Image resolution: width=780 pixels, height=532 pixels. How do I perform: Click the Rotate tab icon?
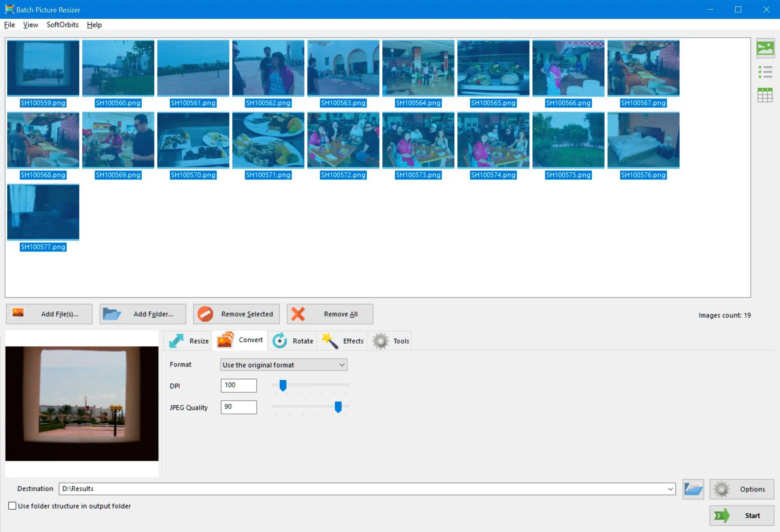(279, 341)
